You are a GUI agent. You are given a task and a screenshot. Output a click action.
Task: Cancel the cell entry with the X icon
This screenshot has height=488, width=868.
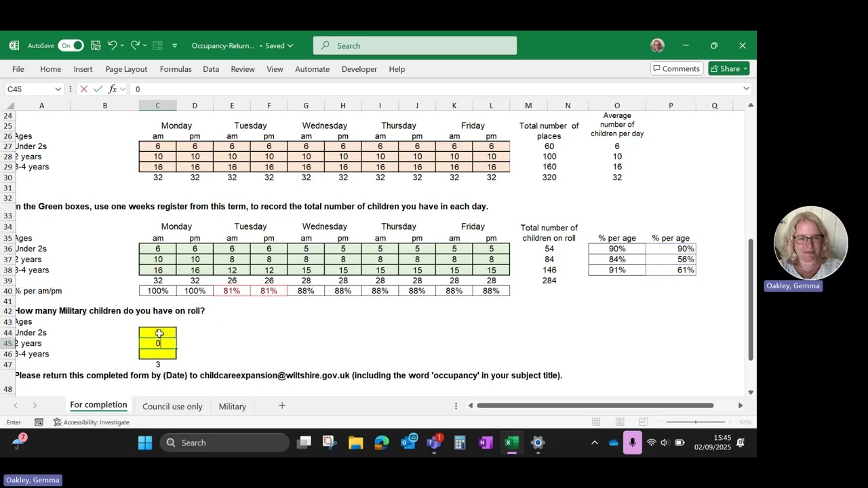tap(83, 89)
